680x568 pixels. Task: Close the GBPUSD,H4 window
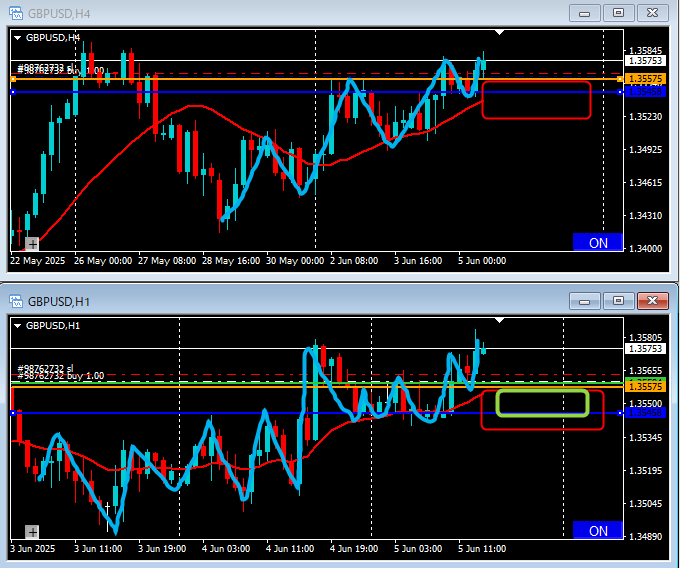[652, 13]
